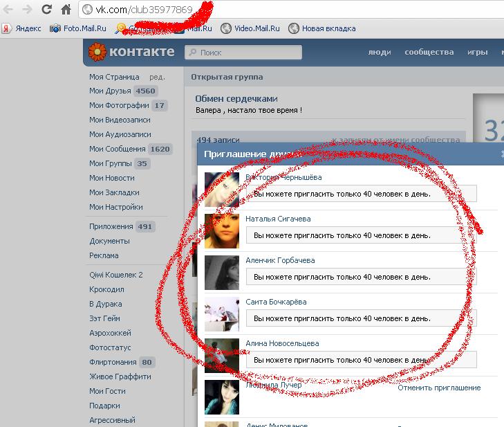Click Алина Новосельцева's avatar thumbnail
This screenshot has height=427, width=504.
222,356
